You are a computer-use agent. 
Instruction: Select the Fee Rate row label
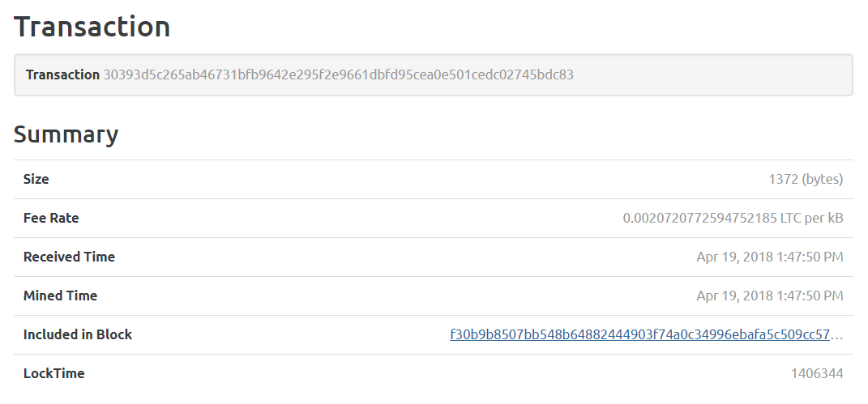(51, 218)
